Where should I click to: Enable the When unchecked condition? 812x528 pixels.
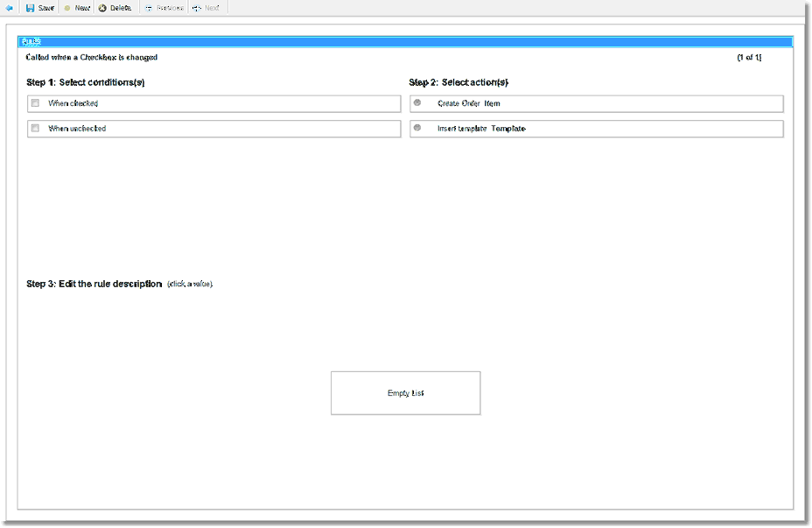[35, 128]
